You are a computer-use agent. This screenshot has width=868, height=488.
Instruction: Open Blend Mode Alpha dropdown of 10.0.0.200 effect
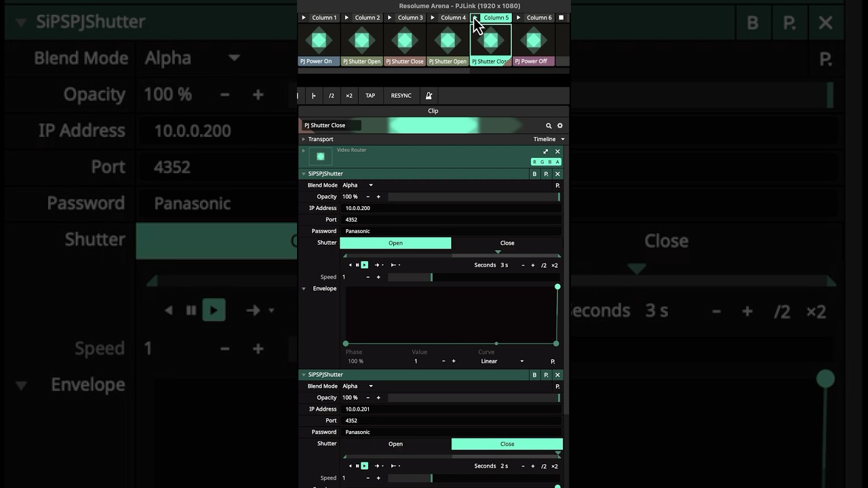coord(358,185)
